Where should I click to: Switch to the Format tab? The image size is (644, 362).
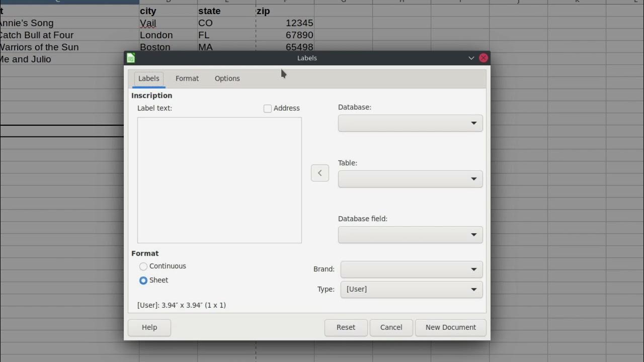(187, 78)
